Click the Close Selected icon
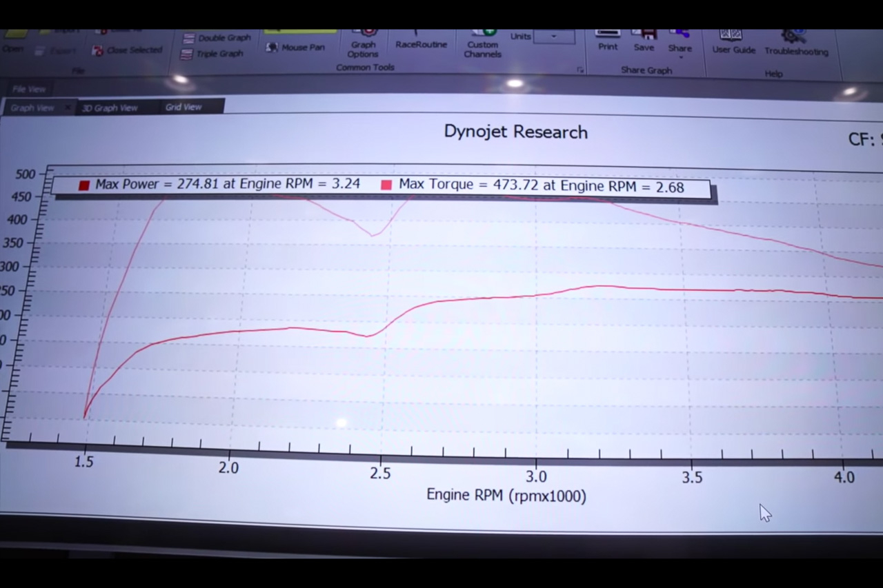Screen dimensions: 883x588 click(98, 50)
